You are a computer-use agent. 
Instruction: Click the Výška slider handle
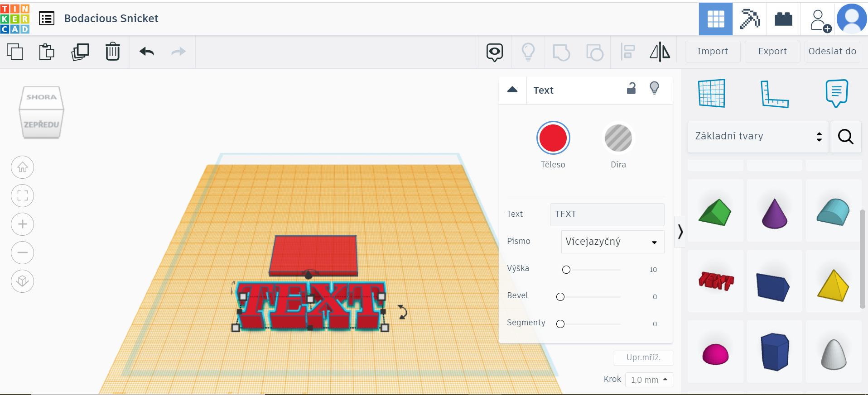(566, 270)
